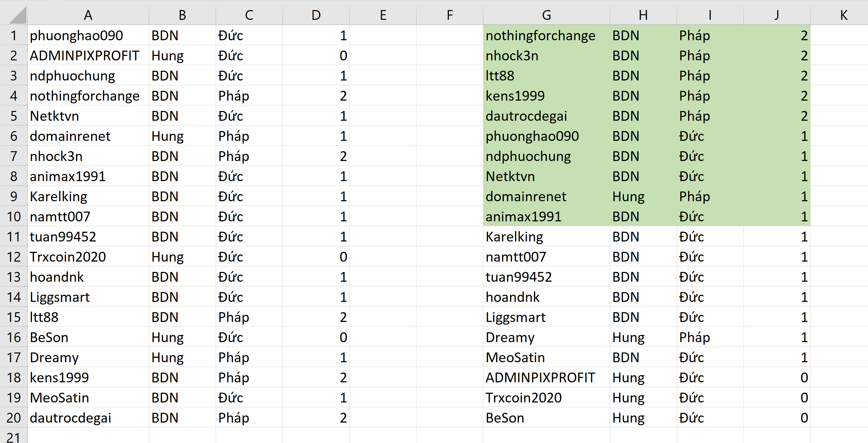Screen dimensions: 868x443
Task: Select the green kens1999 cell
Action: pyautogui.click(x=515, y=96)
